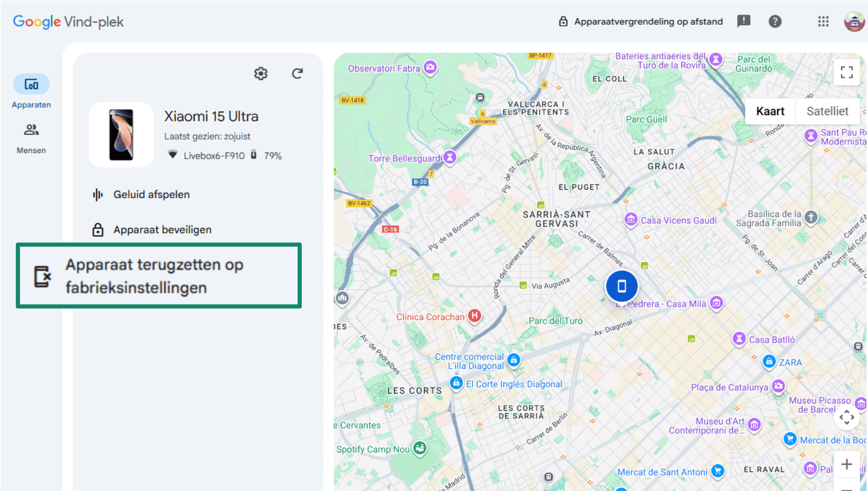This screenshot has width=868, height=491.
Task: Select the Apparaten sidebar icon
Action: (x=31, y=84)
